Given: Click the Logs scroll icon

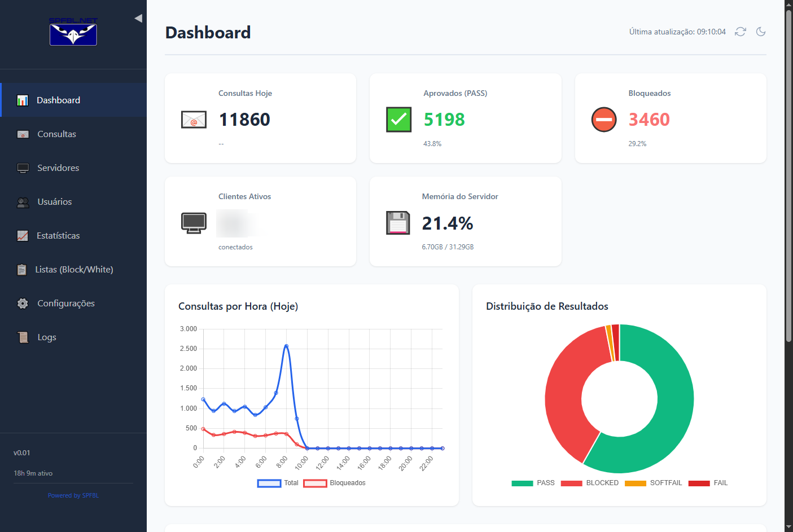Looking at the screenshot, I should click(x=23, y=337).
